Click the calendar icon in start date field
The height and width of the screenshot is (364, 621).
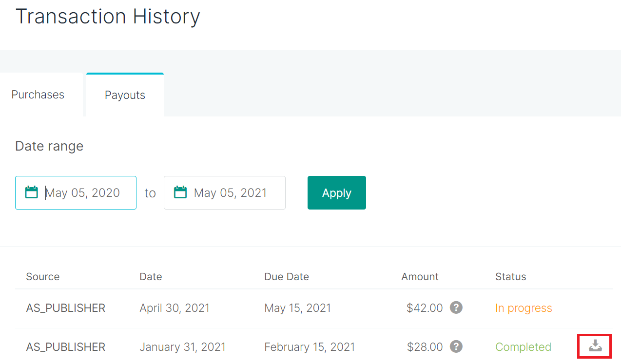(x=32, y=192)
